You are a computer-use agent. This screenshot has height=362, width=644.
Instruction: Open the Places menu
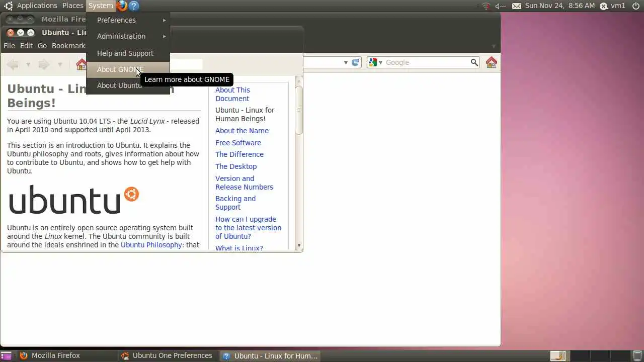point(73,6)
